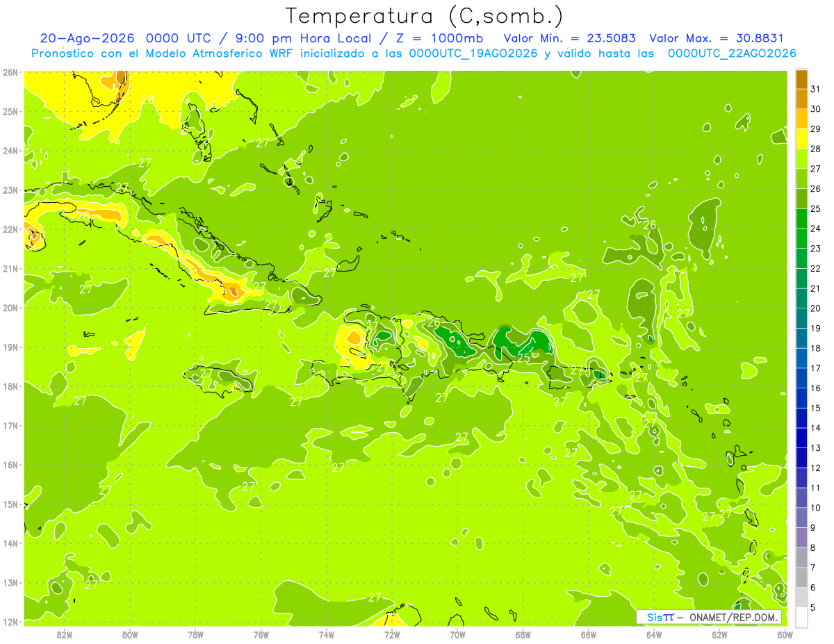The height and width of the screenshot is (644, 834).
Task: Click the 72W longitude axis label
Action: pyautogui.click(x=392, y=634)
